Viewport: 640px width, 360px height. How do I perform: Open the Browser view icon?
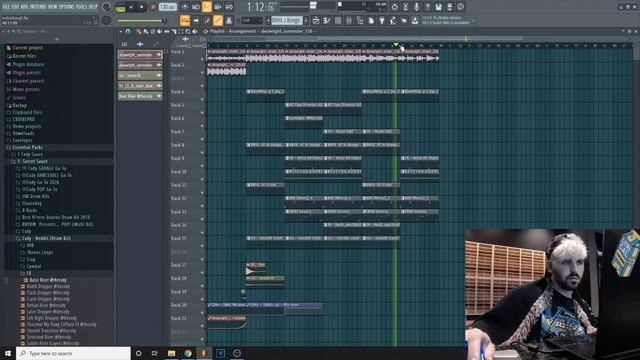(x=360, y=20)
